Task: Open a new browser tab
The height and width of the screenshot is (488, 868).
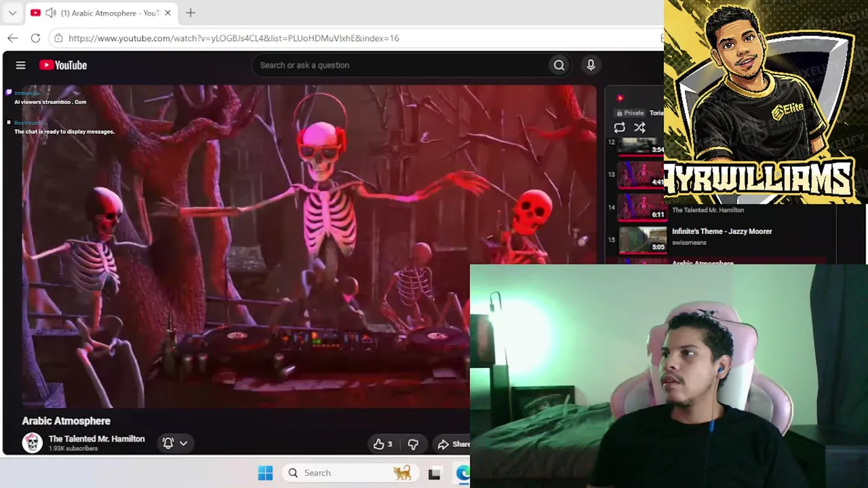Action: click(x=191, y=13)
